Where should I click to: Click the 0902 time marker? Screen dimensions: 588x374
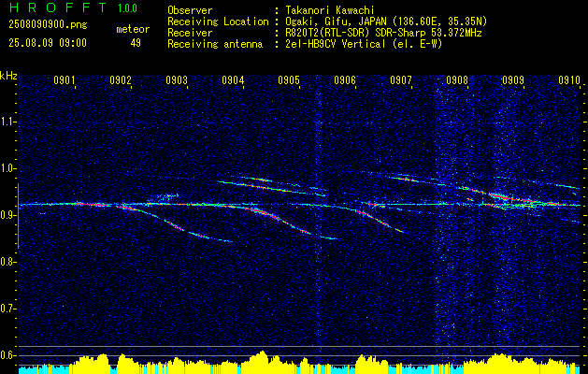[121, 80]
